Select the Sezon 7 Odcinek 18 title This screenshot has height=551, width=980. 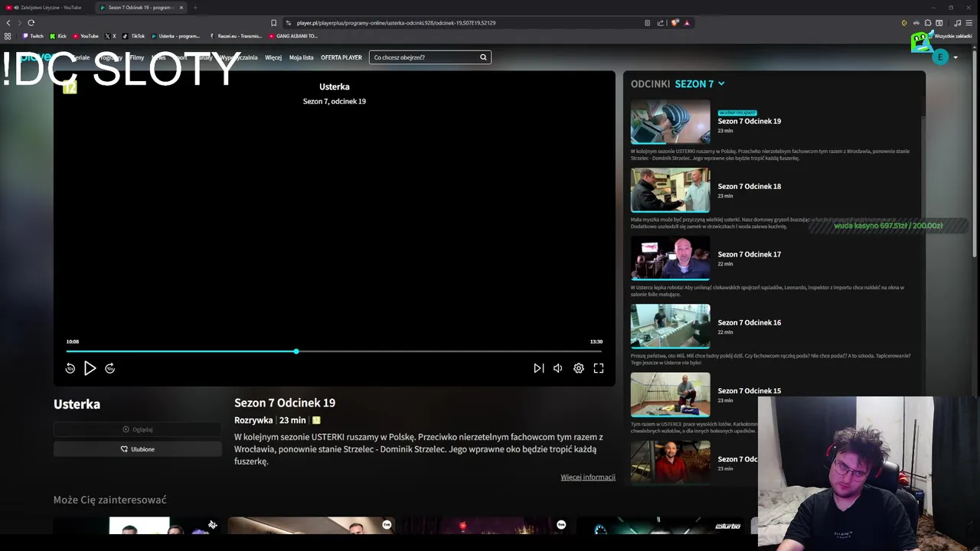pos(749,186)
